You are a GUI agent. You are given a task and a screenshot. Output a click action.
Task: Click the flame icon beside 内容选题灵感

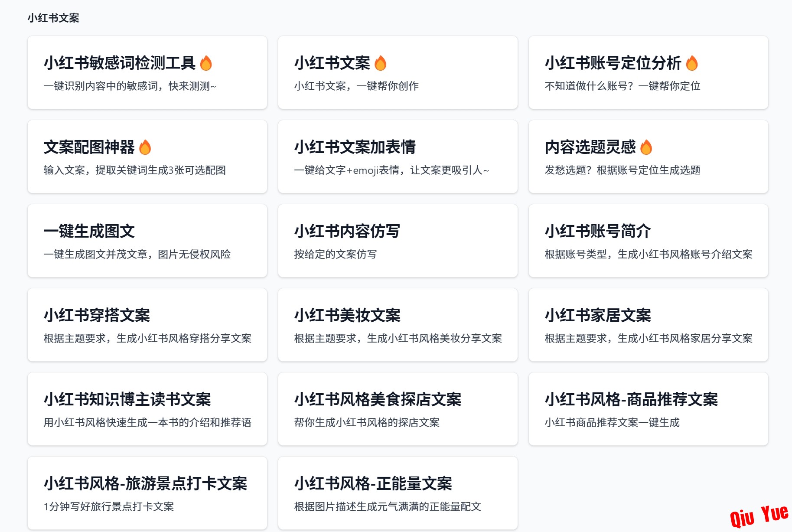[646, 147]
